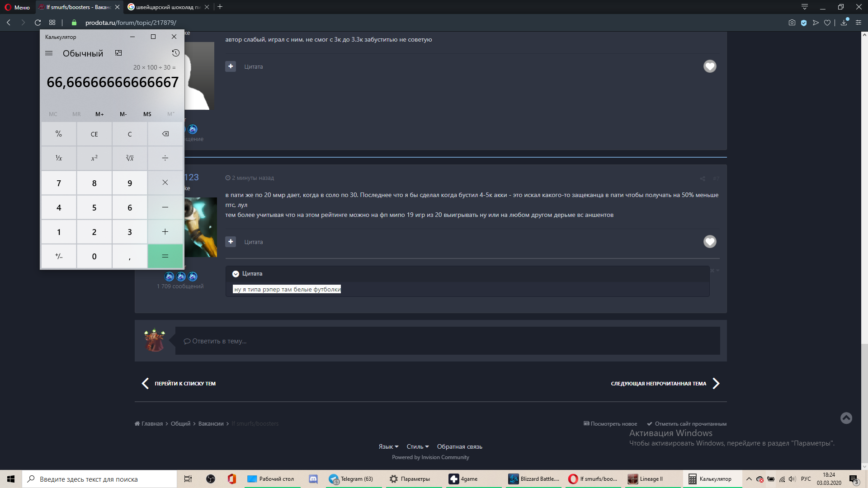This screenshot has width=868, height=488.
Task: Expand the Язык language dropdown
Action: 388,446
